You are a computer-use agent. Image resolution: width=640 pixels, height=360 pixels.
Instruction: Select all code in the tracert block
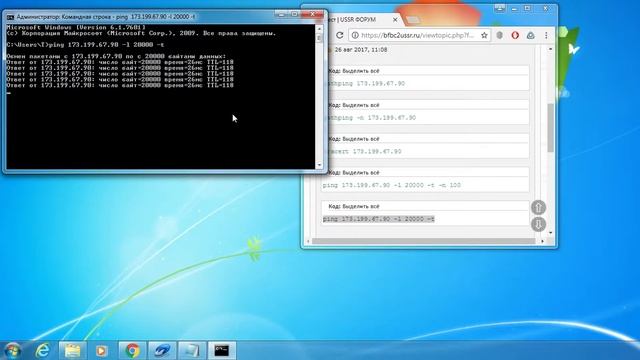pos(360,139)
